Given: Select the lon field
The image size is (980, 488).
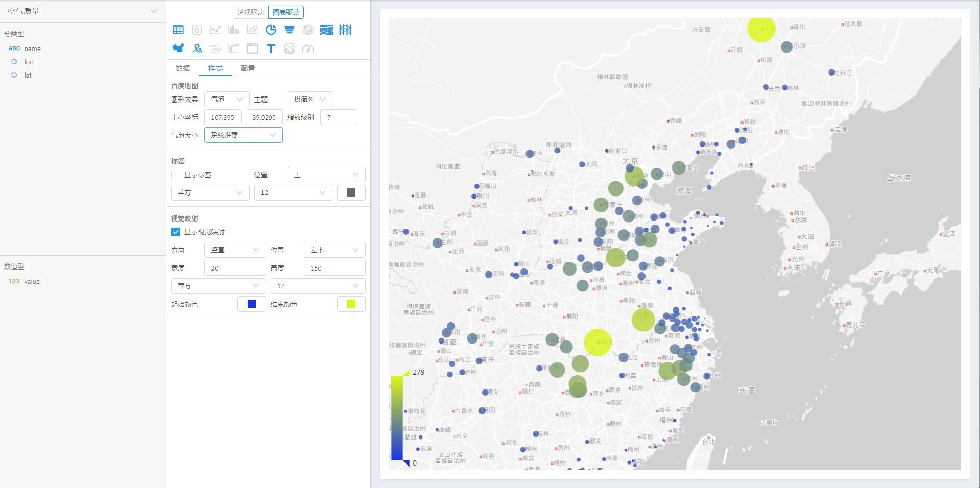Looking at the screenshot, I should [x=29, y=62].
